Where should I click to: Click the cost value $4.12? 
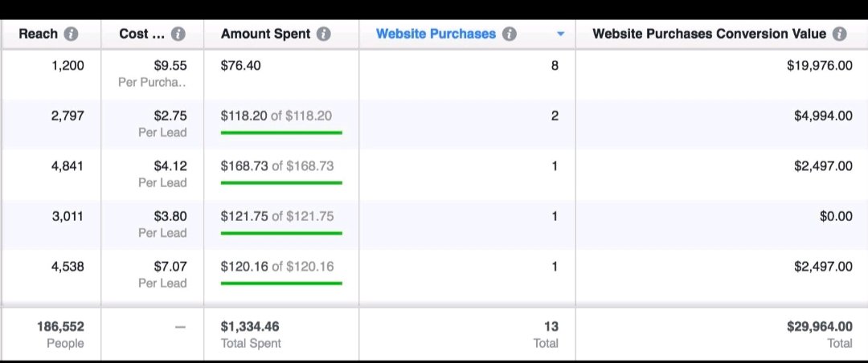pos(170,166)
